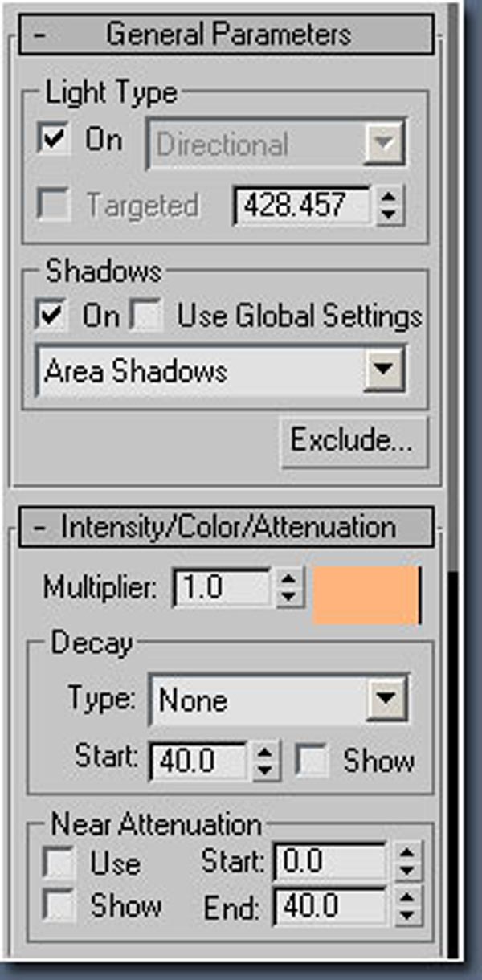Enable Near Attenuation Show checkbox

click(59, 907)
